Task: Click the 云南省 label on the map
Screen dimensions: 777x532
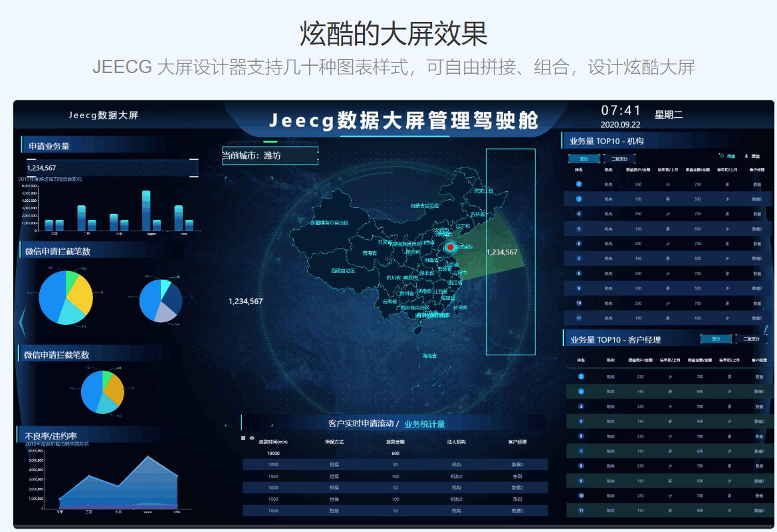Action: click(x=389, y=301)
